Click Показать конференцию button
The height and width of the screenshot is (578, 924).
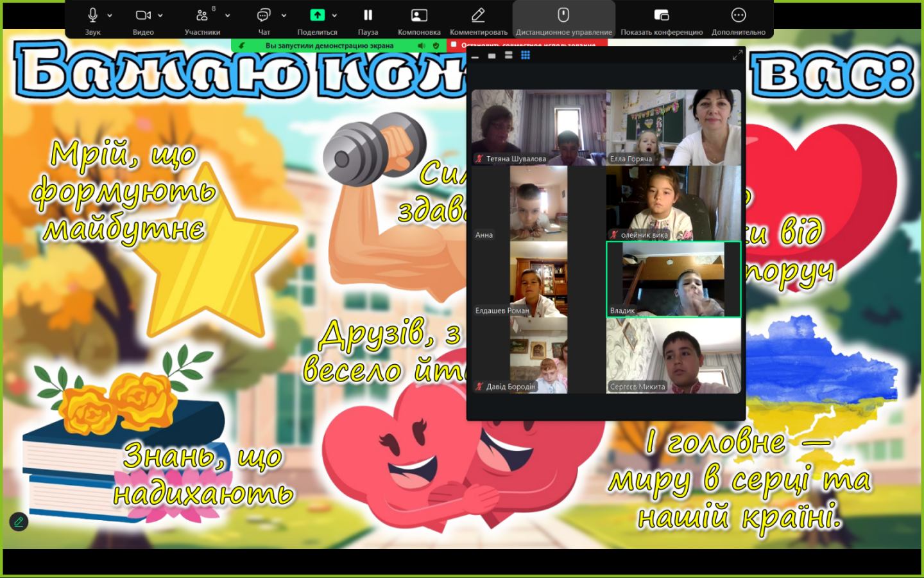click(661, 15)
